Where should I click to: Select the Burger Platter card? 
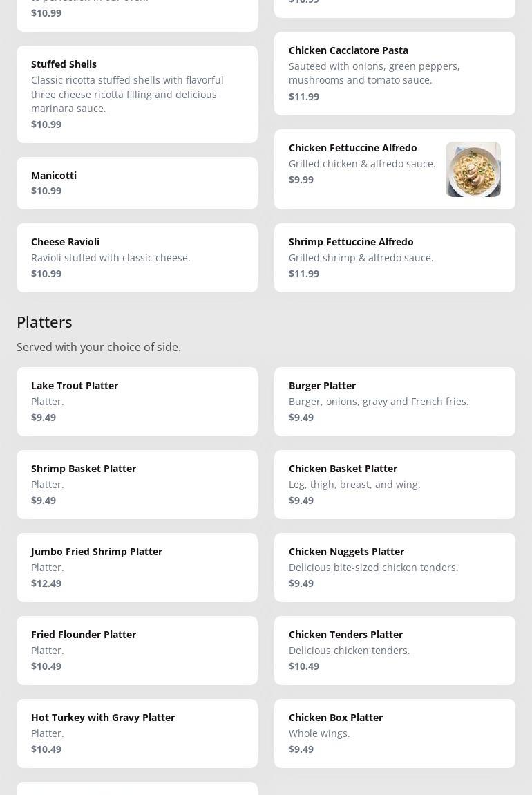395,401
